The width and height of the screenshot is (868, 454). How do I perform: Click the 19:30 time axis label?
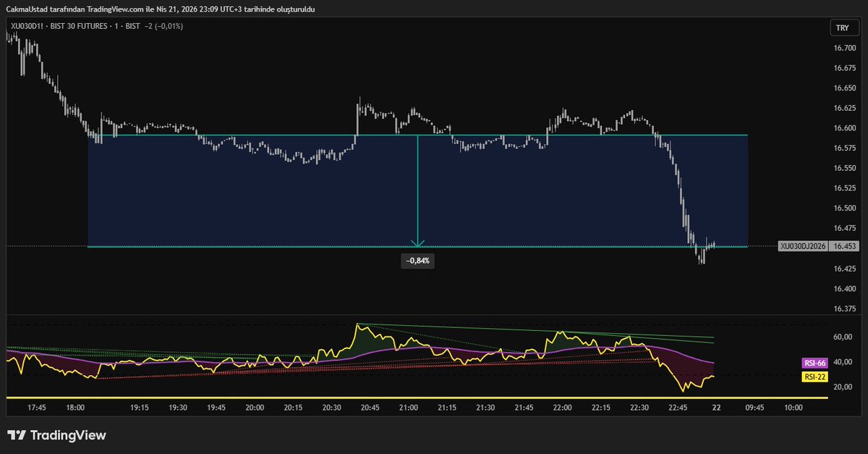pyautogui.click(x=178, y=408)
